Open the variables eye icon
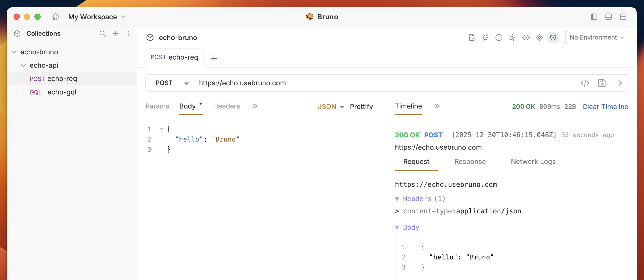 click(526, 38)
